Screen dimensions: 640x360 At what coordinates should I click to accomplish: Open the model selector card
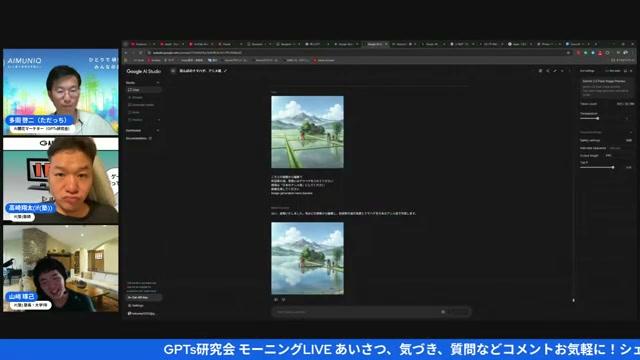coord(607,88)
